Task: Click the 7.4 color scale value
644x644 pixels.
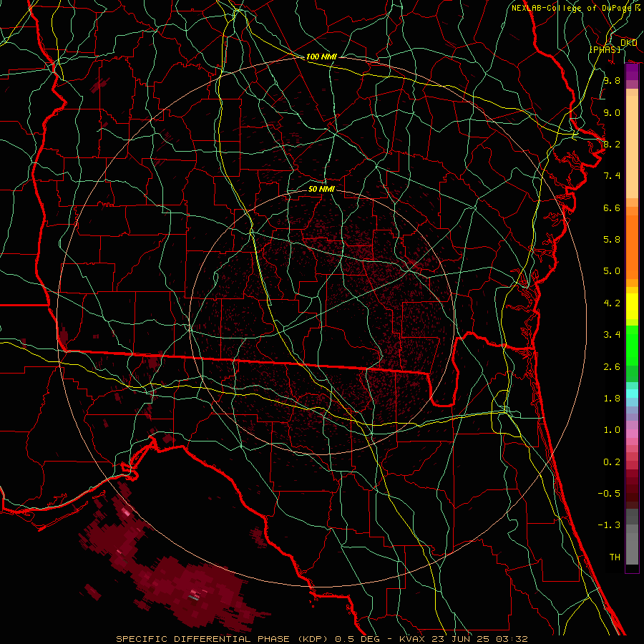Action: tap(612, 176)
